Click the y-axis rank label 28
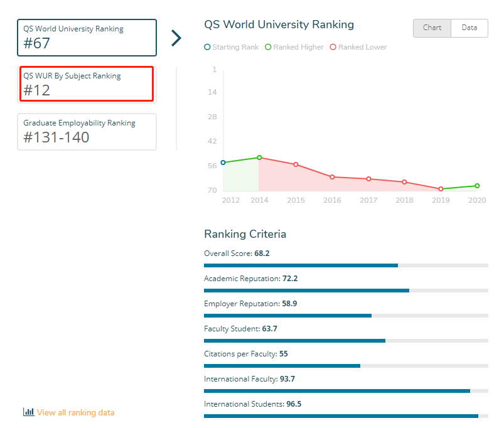This screenshot has width=504, height=428. click(212, 117)
